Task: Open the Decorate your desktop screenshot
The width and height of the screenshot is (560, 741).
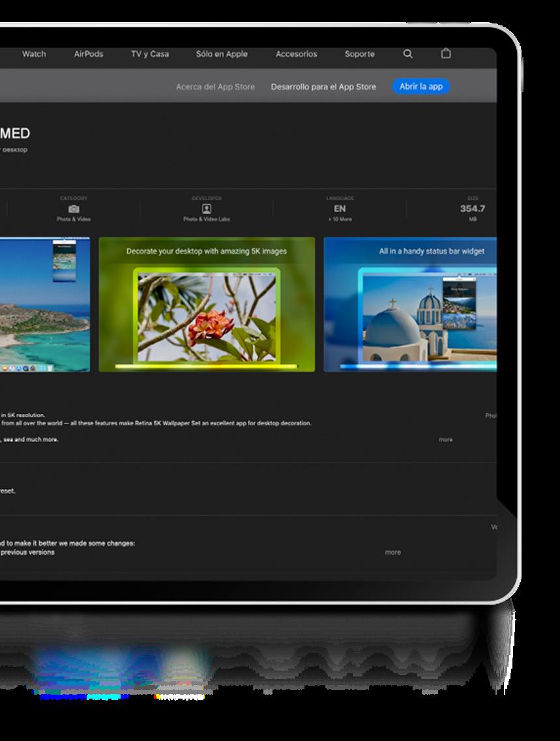Action: click(x=207, y=304)
